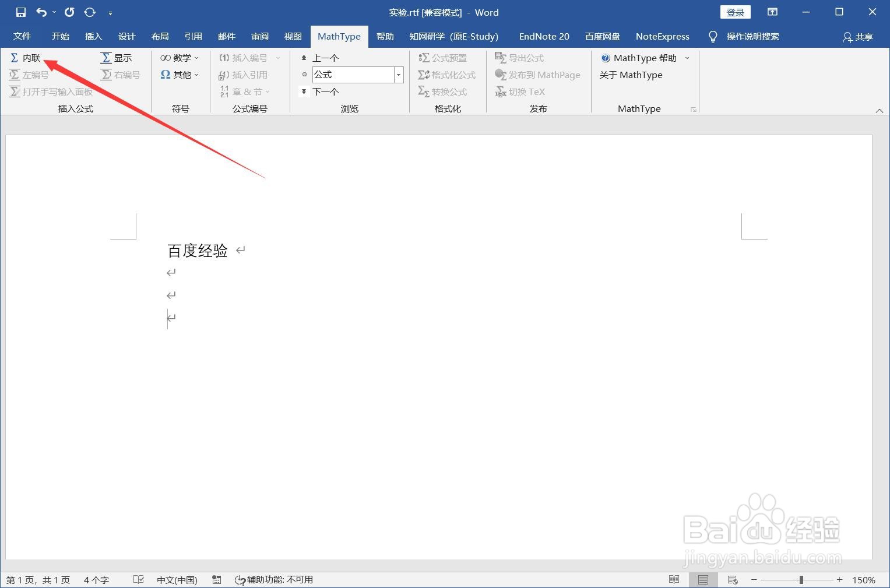This screenshot has height=588, width=890.
Task: Click the 百度经验 text in the document
Action: (198, 251)
